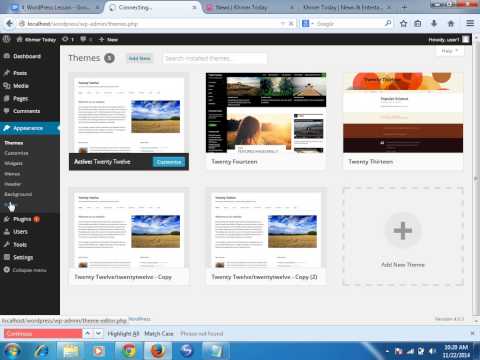Find next match arrow in find bar
Image resolution: width=480 pixels, height=360 pixels.
click(x=98, y=333)
